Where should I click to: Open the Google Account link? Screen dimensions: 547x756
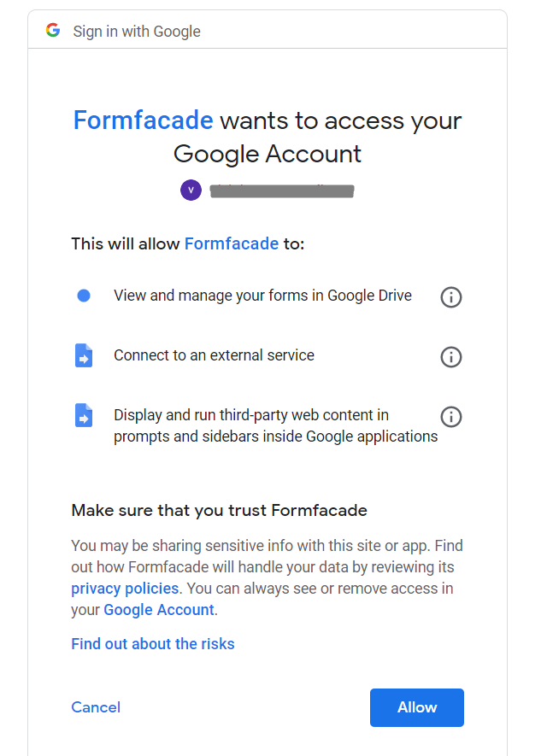pyautogui.click(x=158, y=609)
